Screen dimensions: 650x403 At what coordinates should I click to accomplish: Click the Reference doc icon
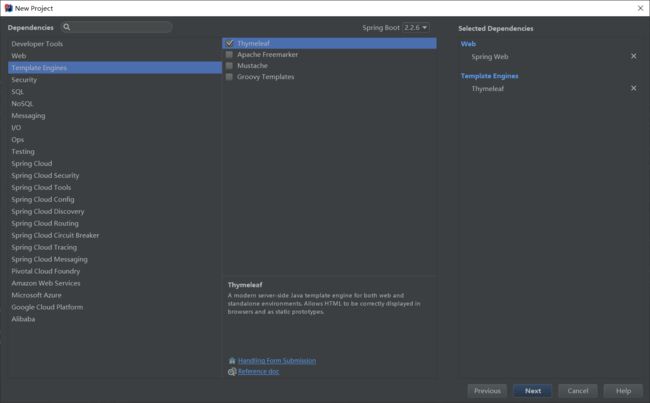click(x=232, y=372)
